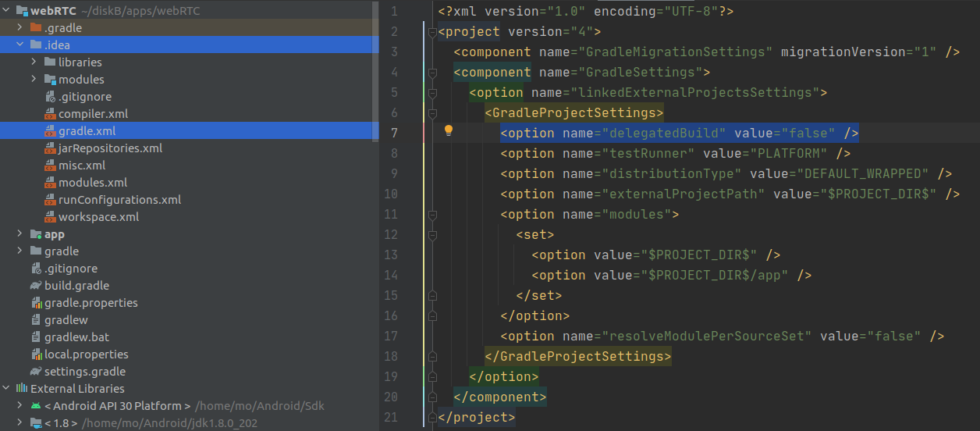Expand the gradle folder node
The image size is (980, 431).
click(20, 251)
